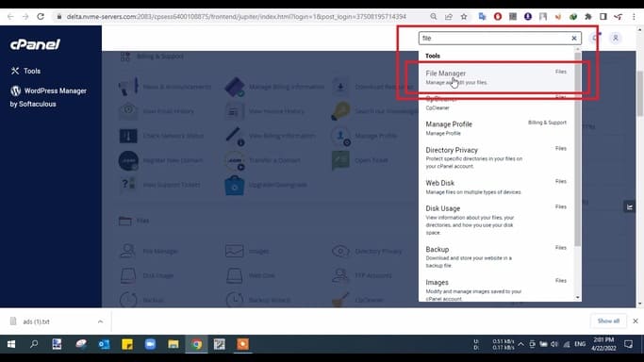Clear the search box text
Image resolution: width=644 pixels, height=362 pixels.
(x=574, y=38)
